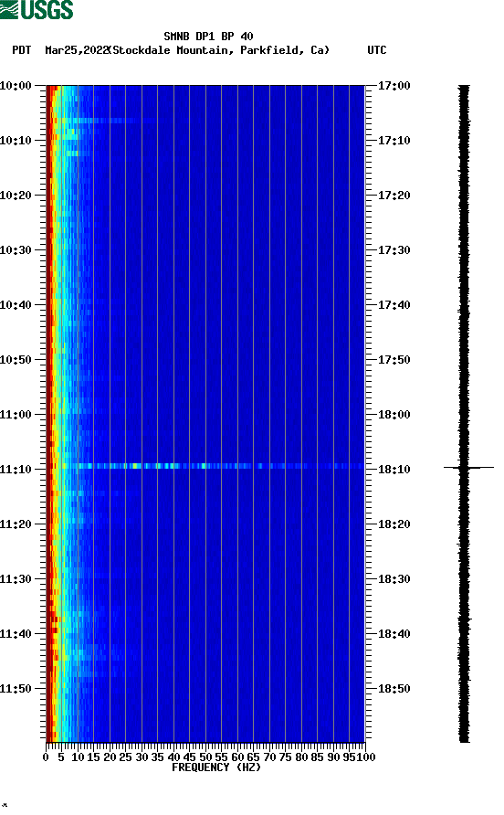Click the 17:40 UTC time label
This screenshot has height=815, width=504.
[x=394, y=305]
